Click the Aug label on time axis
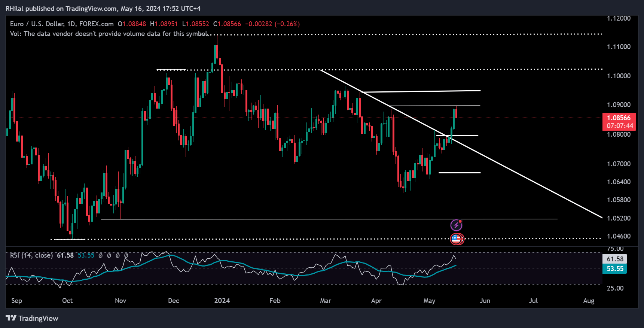 (x=589, y=301)
